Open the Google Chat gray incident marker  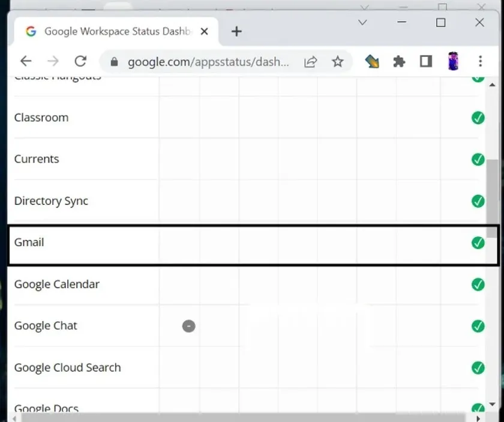188,326
